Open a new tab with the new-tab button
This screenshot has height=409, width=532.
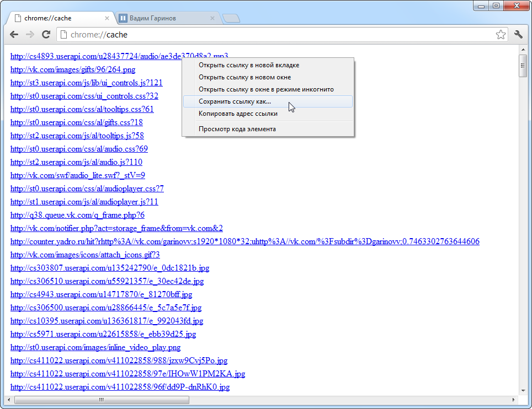coord(231,18)
